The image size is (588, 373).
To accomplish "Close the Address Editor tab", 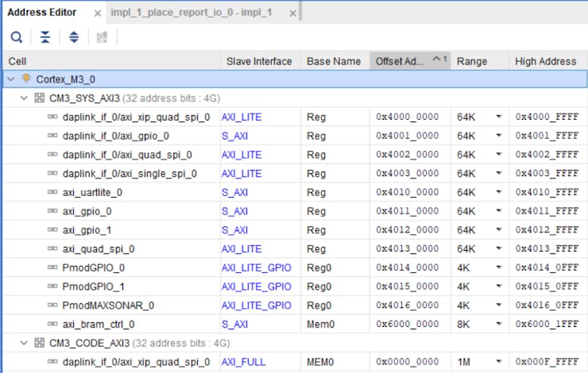I will click(x=98, y=13).
